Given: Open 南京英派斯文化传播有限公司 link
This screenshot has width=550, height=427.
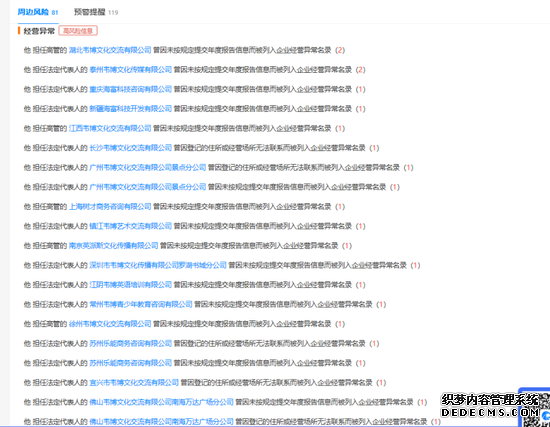Looking at the screenshot, I should [x=113, y=246].
